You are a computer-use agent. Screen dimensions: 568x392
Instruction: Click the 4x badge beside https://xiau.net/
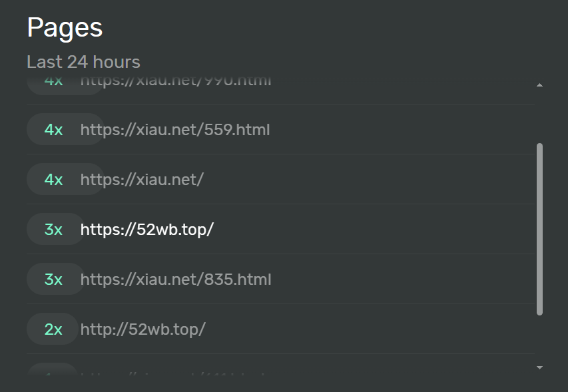[54, 180]
